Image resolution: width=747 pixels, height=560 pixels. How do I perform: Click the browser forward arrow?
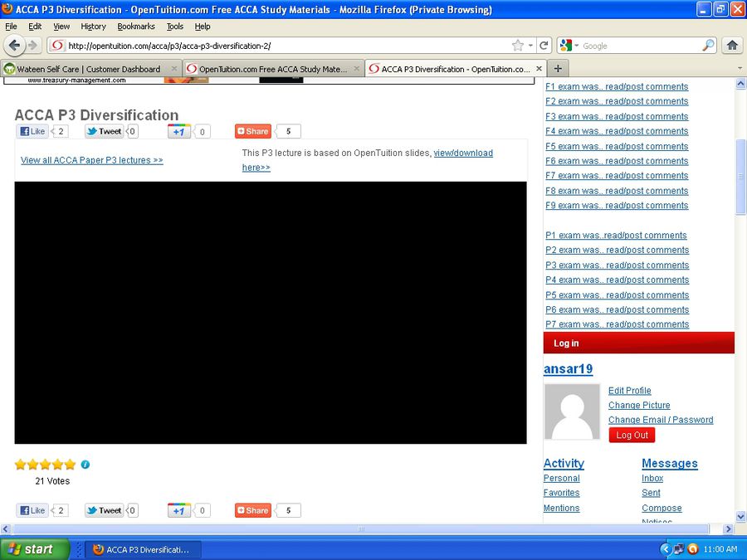coord(32,46)
